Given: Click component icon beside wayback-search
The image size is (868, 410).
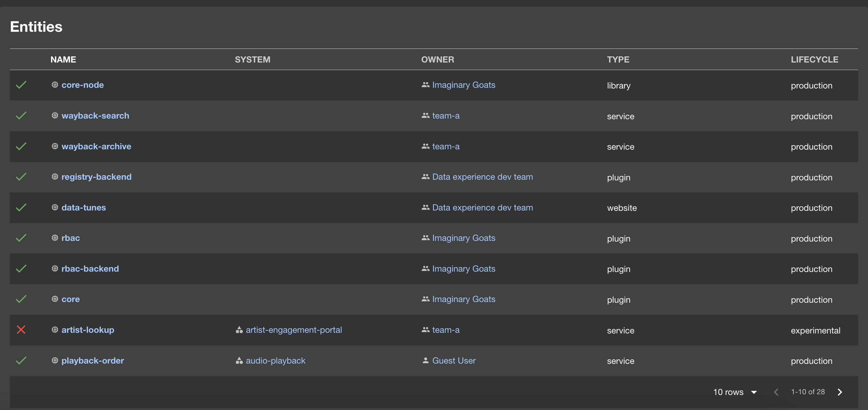Looking at the screenshot, I should click(55, 115).
